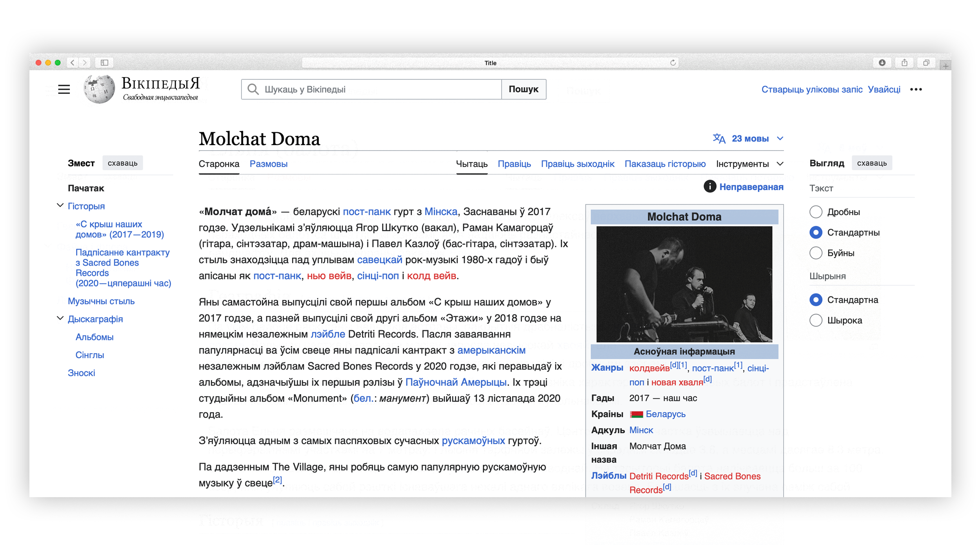Screen dimensions: 980x545
Task: Select Стандартна width option
Action: click(x=816, y=300)
